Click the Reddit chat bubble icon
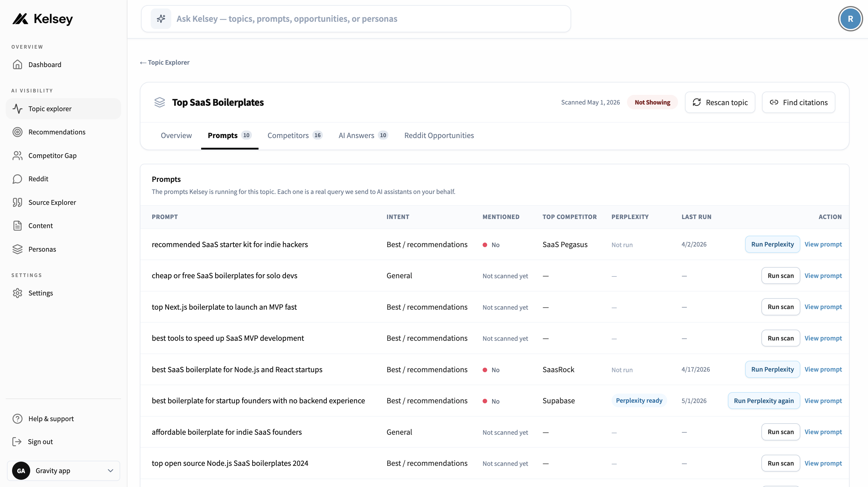Viewport: 868px width, 487px height. pyautogui.click(x=18, y=179)
